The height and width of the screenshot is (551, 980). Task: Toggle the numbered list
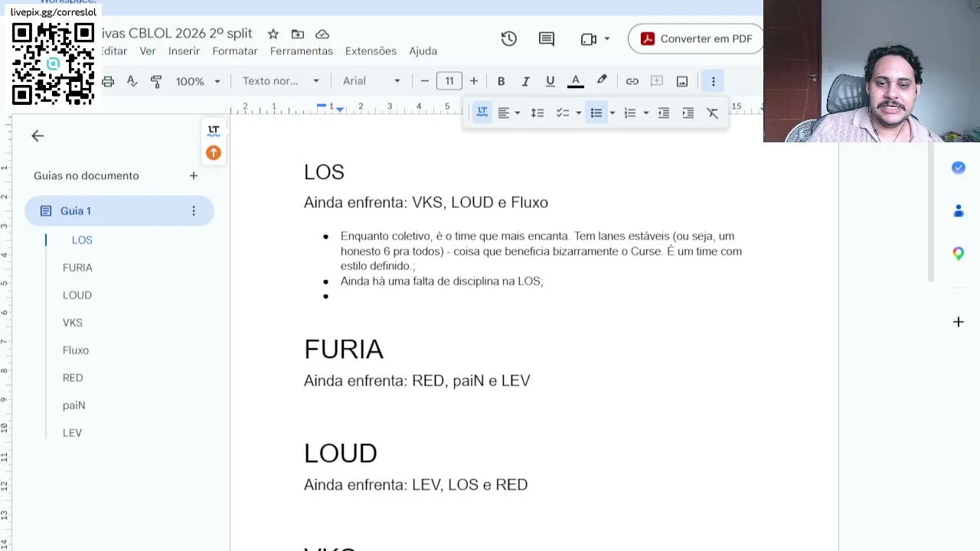[630, 113]
